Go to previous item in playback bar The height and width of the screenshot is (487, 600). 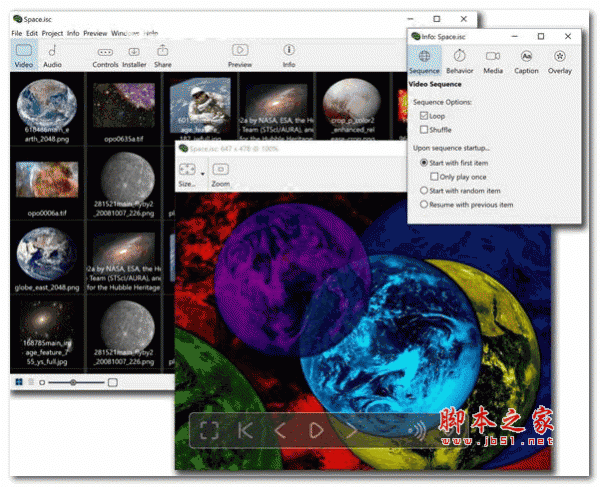pyautogui.click(x=280, y=430)
